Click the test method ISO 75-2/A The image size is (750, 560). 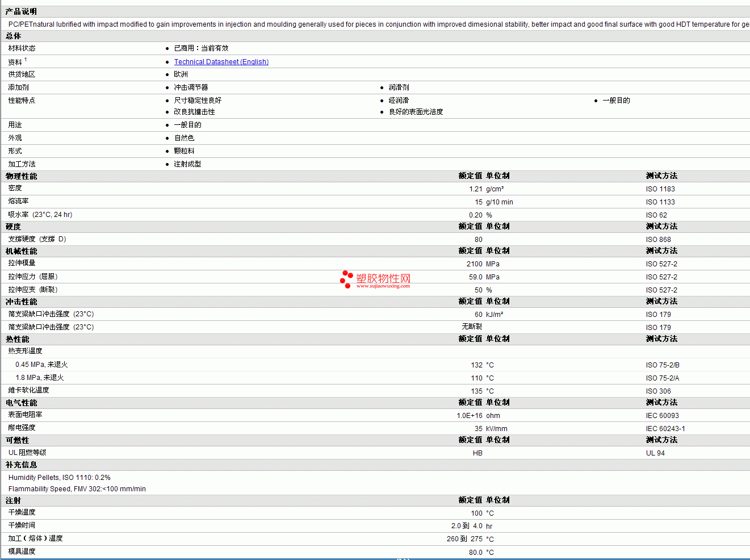pyautogui.click(x=663, y=378)
